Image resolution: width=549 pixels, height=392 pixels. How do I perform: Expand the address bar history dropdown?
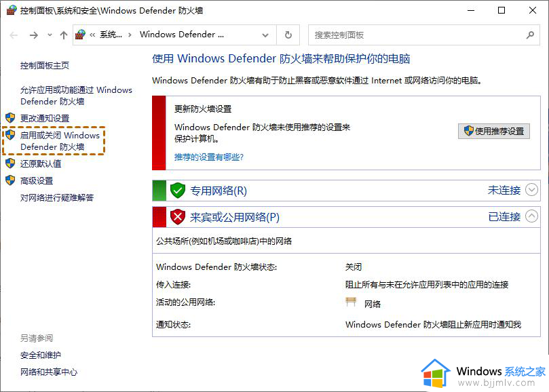pyautogui.click(x=265, y=35)
